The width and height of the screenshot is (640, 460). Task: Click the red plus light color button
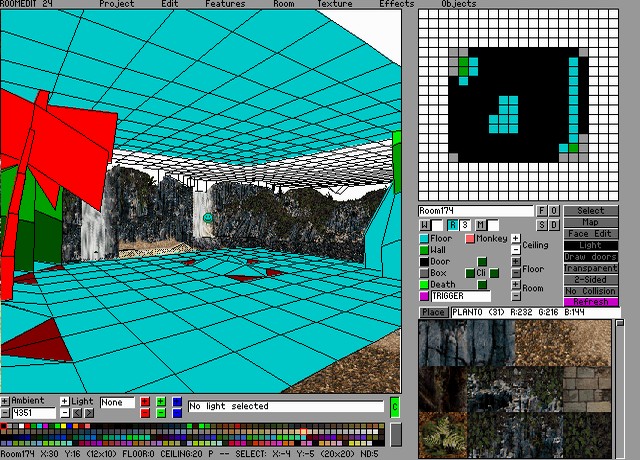[x=145, y=402]
